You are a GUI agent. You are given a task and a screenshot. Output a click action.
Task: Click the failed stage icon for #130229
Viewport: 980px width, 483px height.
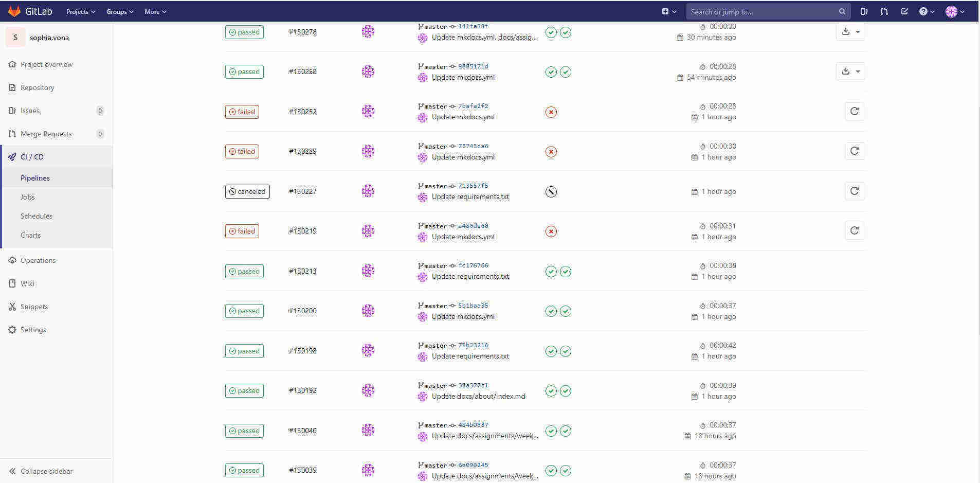point(551,152)
